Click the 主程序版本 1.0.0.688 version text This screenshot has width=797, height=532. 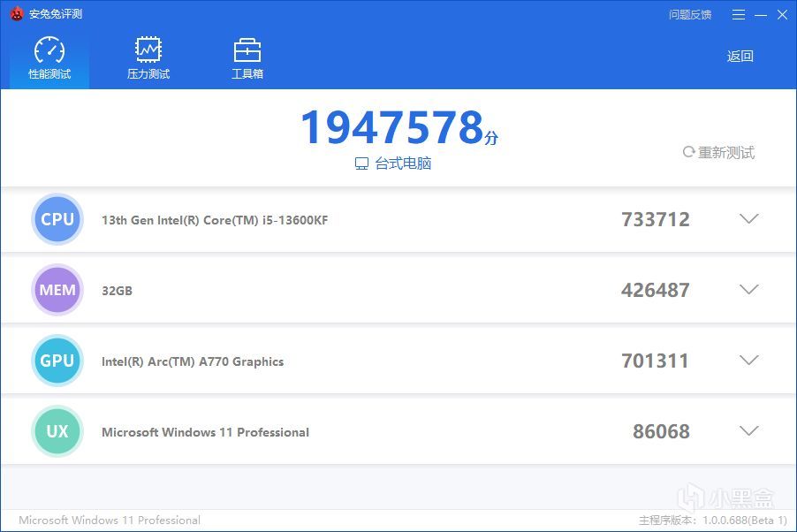[713, 521]
